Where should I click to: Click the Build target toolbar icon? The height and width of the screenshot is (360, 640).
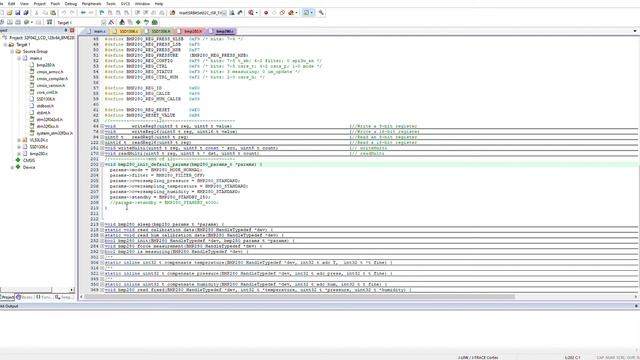10,22
